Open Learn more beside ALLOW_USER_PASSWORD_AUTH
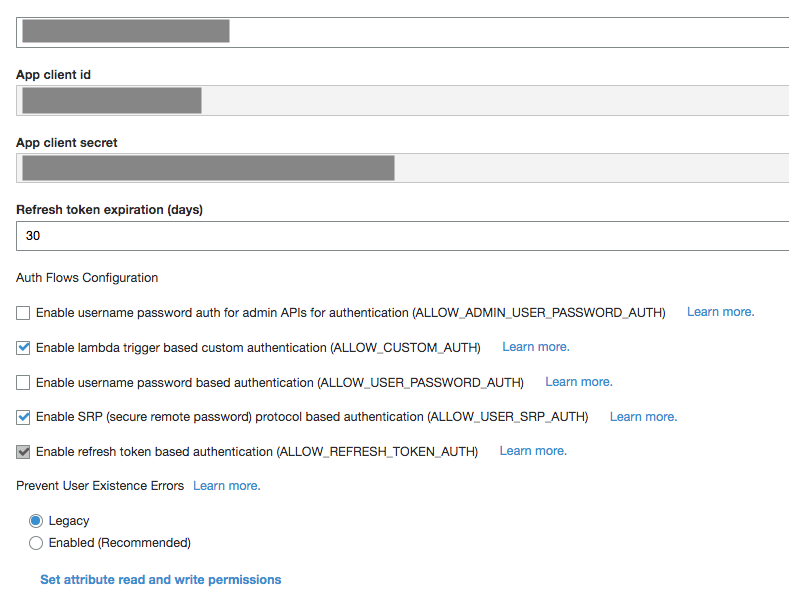789x599 pixels. pyautogui.click(x=578, y=382)
